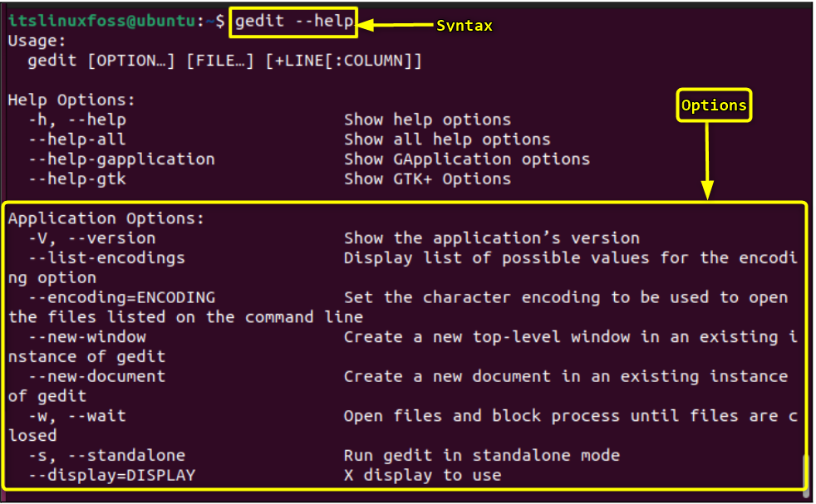The height and width of the screenshot is (504, 816).
Task: Click the wrapped "losed" line
Action: pos(32,437)
